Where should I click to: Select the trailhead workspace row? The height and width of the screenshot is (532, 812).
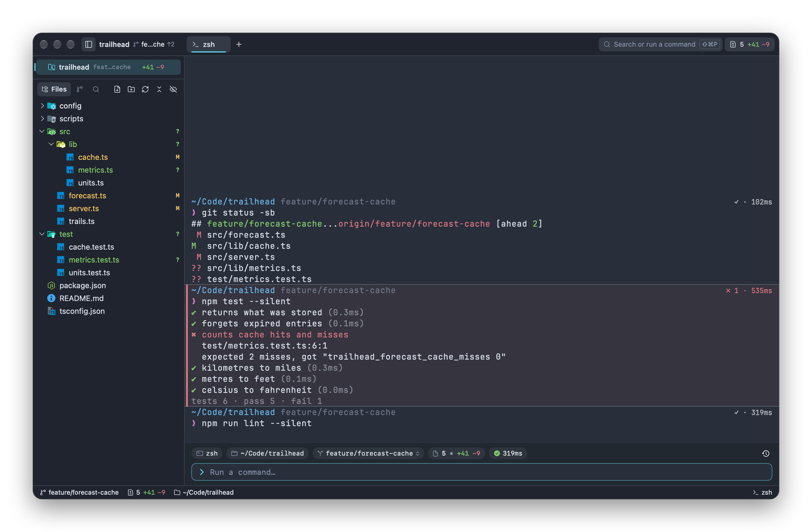click(x=108, y=67)
